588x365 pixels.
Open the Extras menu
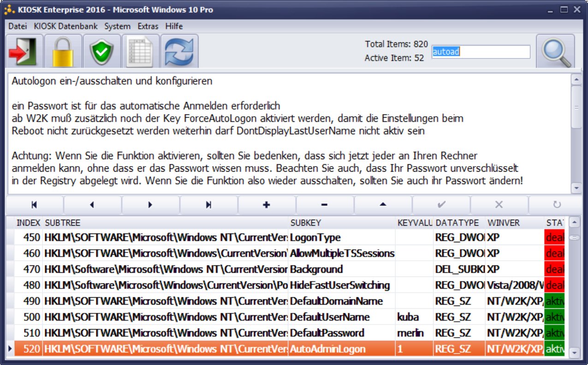coord(148,26)
